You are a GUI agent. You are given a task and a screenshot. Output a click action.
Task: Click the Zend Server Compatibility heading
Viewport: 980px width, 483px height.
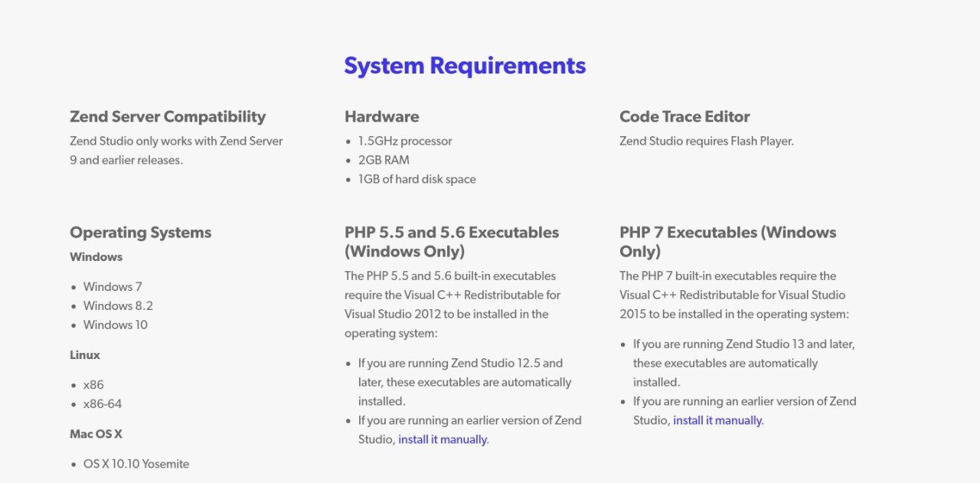tap(168, 116)
